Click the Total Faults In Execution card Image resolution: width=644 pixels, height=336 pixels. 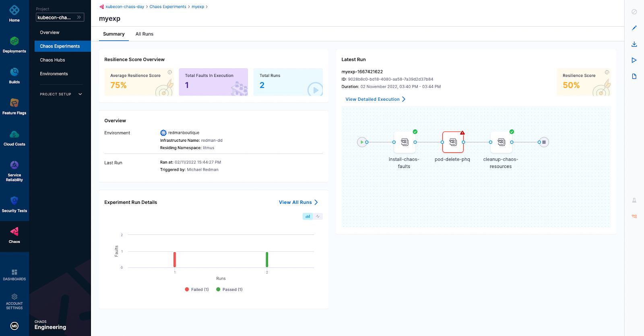pyautogui.click(x=213, y=82)
